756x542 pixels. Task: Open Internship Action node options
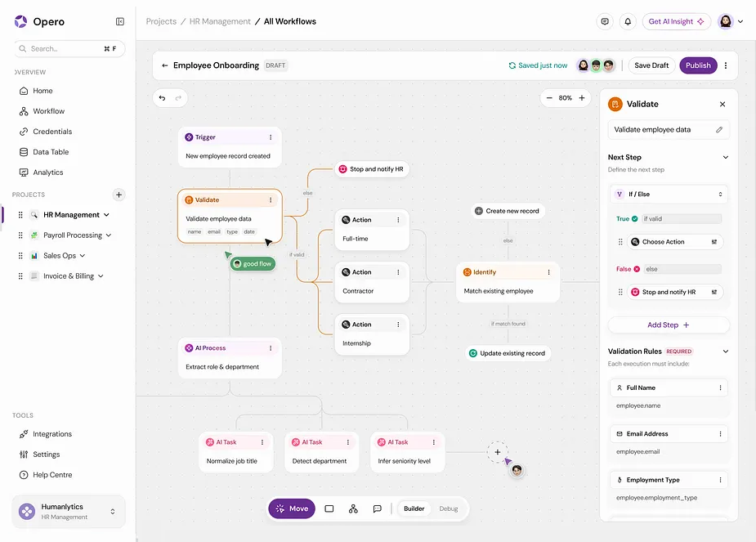398,325
